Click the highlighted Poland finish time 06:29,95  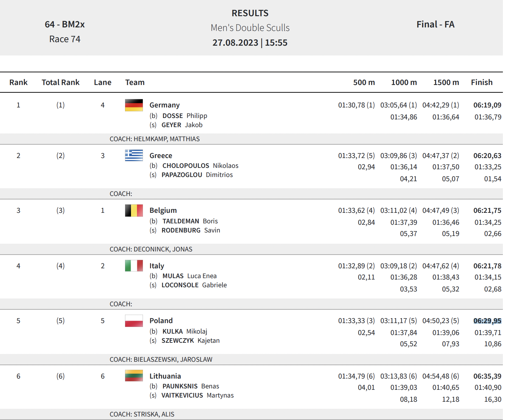pyautogui.click(x=487, y=321)
